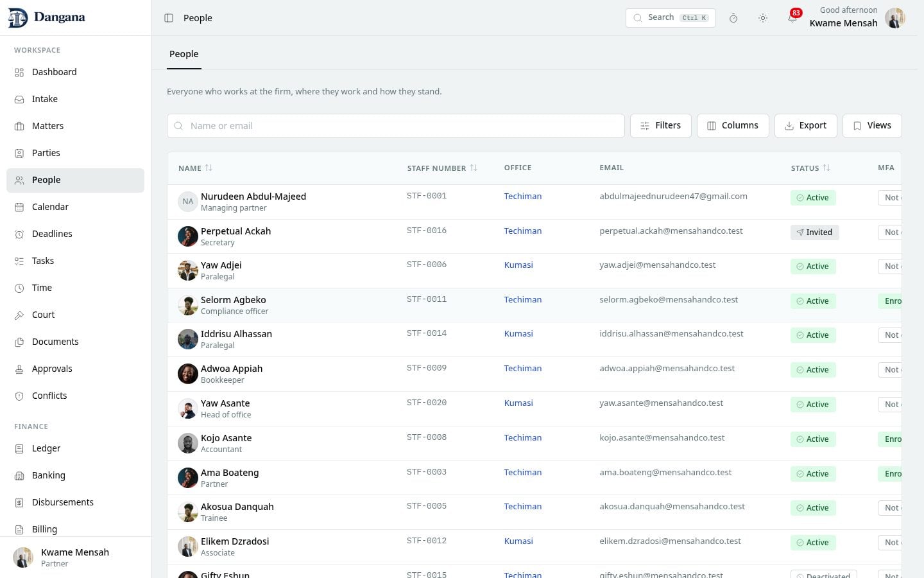The height and width of the screenshot is (578, 924).
Task: Open Kumasi office link for Yaw Adjei
Action: point(518,265)
